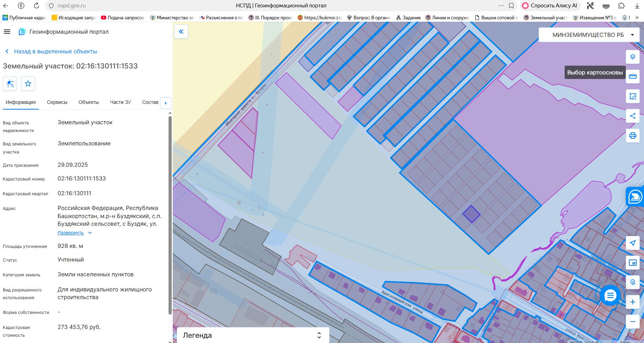Screen dimensions: 644x343
Task: Open the three-dots page menu in address bar
Action: pos(501,6)
